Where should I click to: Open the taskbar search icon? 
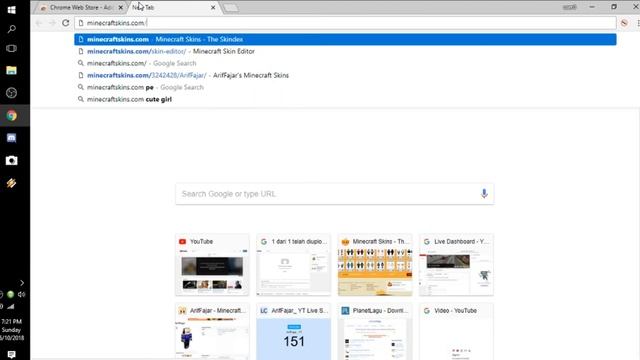(x=11, y=29)
